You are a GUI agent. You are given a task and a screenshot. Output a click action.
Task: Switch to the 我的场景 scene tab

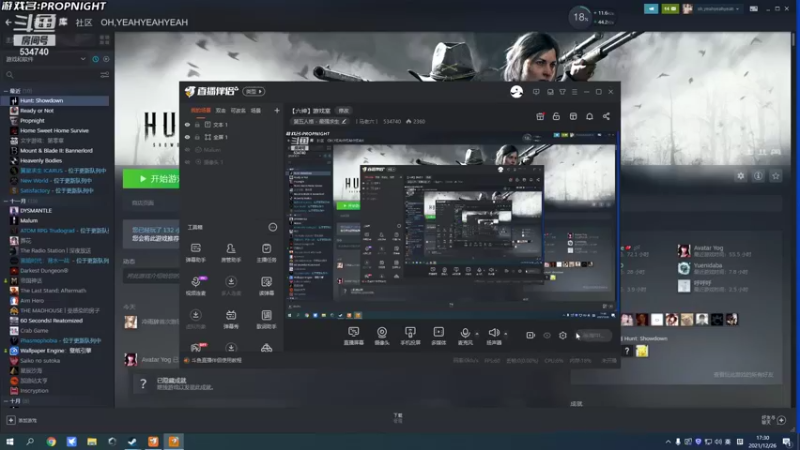click(x=201, y=110)
